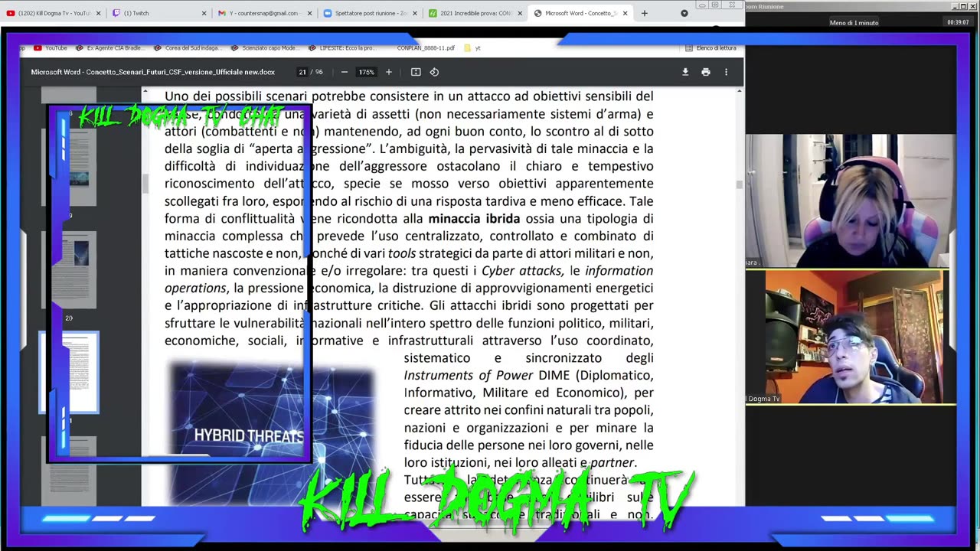
Task: Print the PDF document
Action: pyautogui.click(x=706, y=72)
